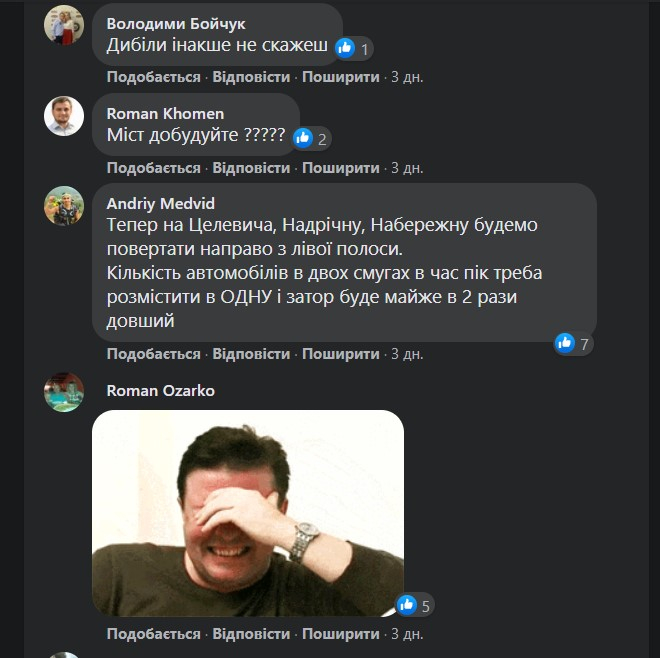Click Відповісти under Andriy Medvid's comment
Viewport: 660px width, 658px height.
pyautogui.click(x=251, y=354)
